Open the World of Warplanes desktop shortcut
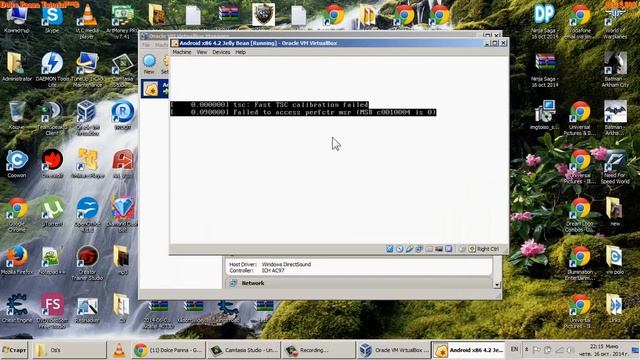Image resolution: width=640 pixels, height=360 pixels. [x=615, y=23]
